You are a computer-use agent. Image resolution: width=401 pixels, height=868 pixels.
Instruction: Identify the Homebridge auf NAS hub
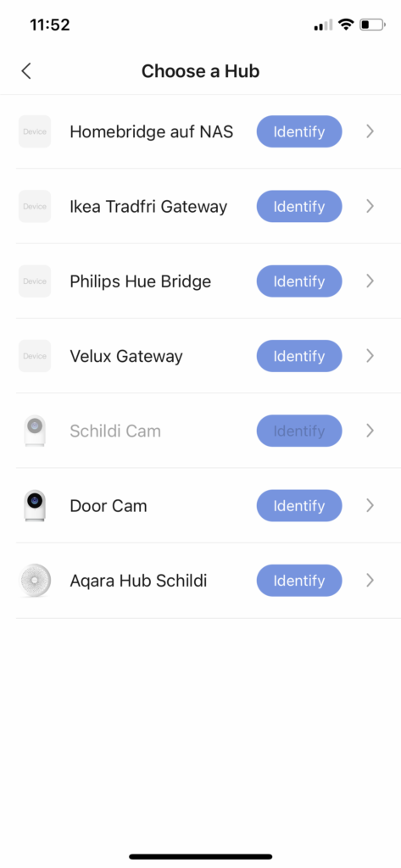pos(299,131)
